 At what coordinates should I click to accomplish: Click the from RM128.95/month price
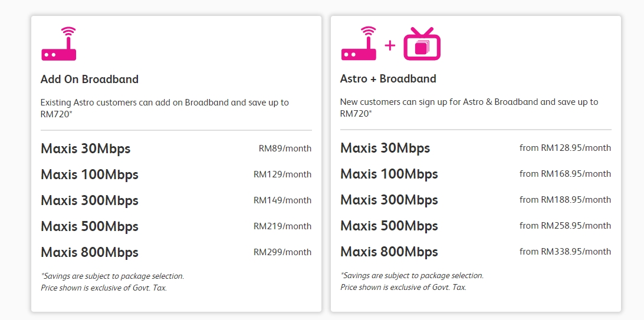coord(565,148)
